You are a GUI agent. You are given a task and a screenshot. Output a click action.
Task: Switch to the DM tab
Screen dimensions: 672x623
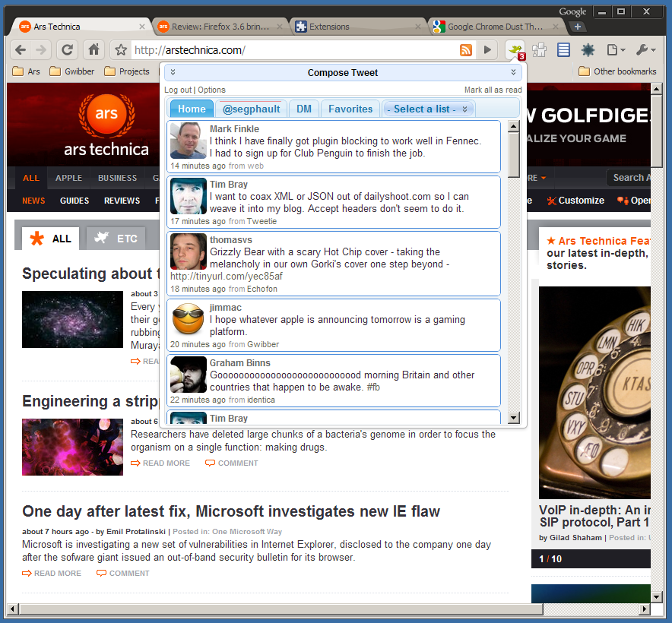coord(304,109)
